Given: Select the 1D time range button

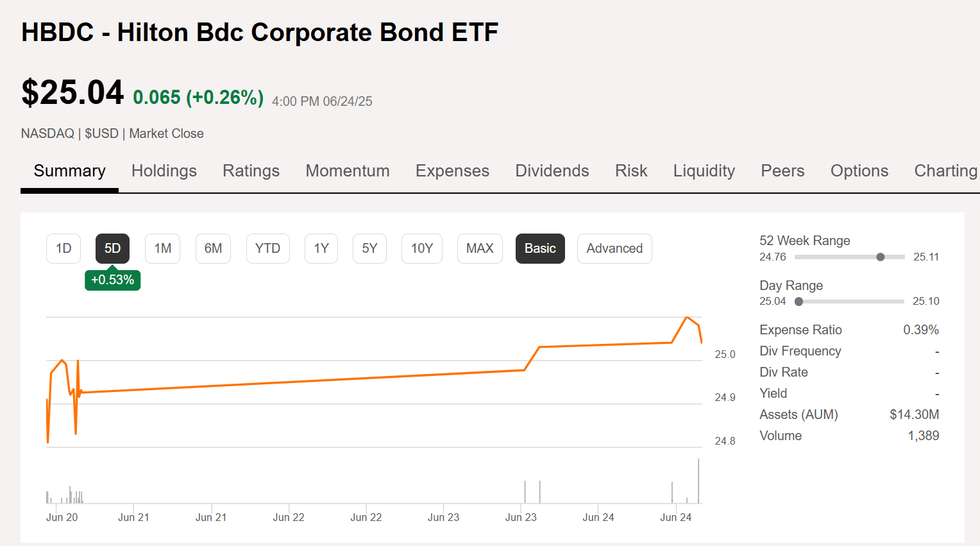Looking at the screenshot, I should 63,248.
